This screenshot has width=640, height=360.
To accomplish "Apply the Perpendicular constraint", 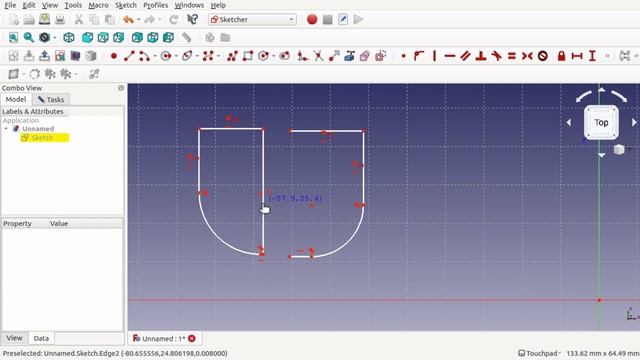I will 481,56.
